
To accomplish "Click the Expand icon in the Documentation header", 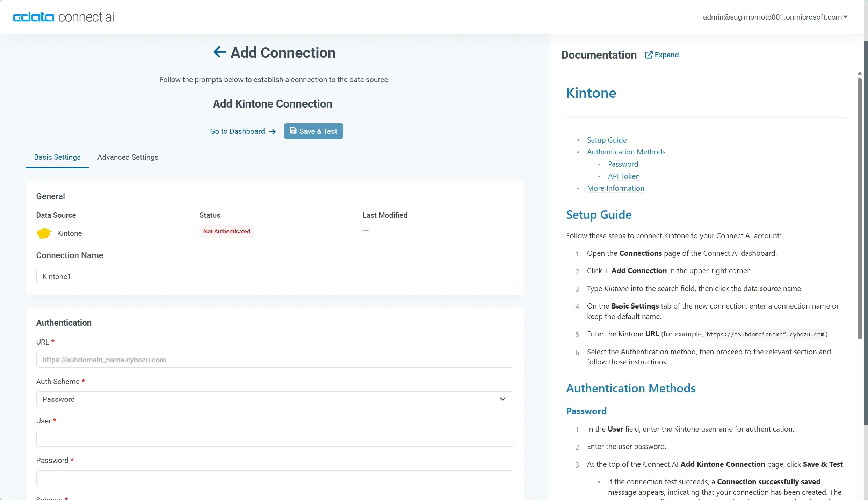I will click(649, 55).
